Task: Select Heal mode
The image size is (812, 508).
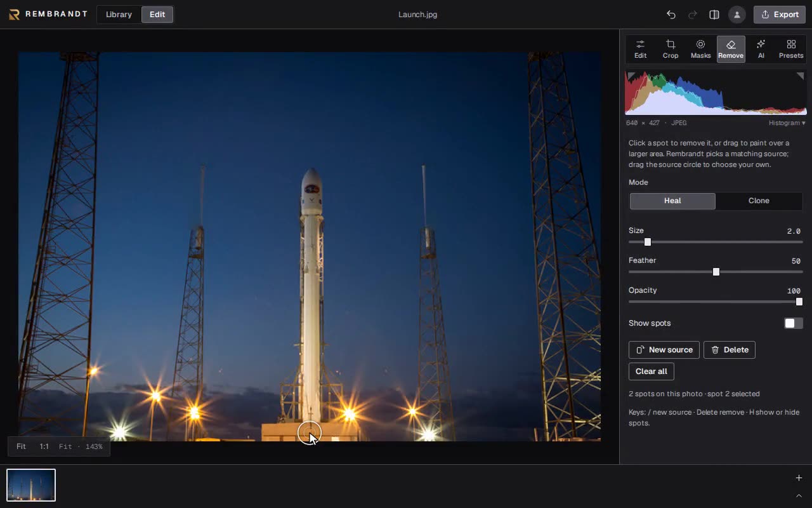Action: click(672, 201)
